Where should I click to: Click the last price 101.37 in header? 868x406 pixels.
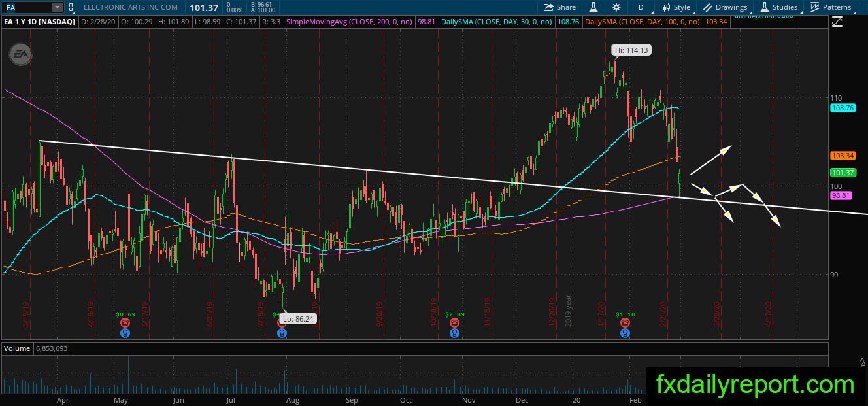tap(203, 7)
